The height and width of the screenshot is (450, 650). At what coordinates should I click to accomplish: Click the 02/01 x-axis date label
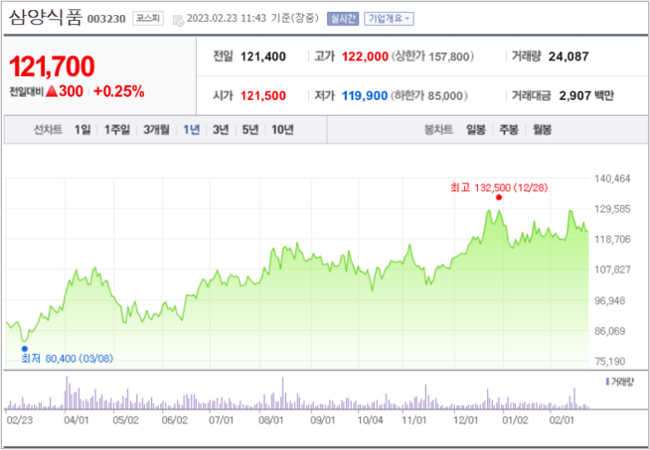[562, 420]
